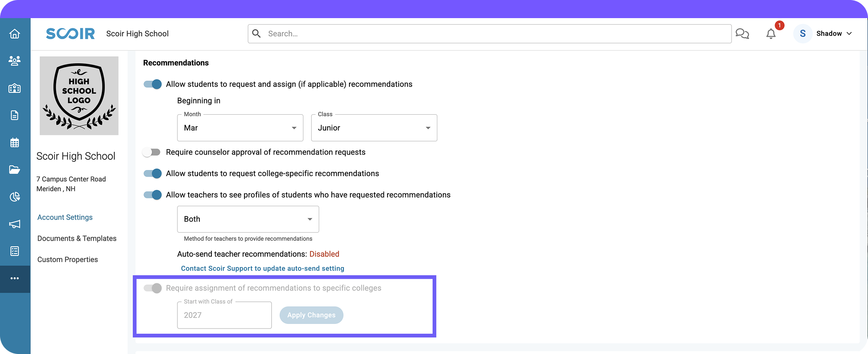
Task: Open Documents & Templates menu item
Action: click(77, 238)
